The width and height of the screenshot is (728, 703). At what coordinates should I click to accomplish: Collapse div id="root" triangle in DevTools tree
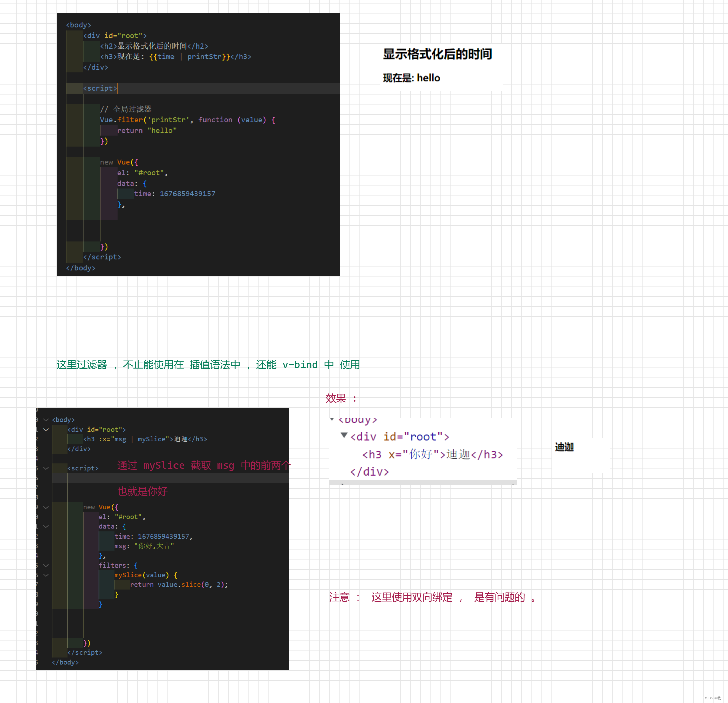[x=344, y=435]
